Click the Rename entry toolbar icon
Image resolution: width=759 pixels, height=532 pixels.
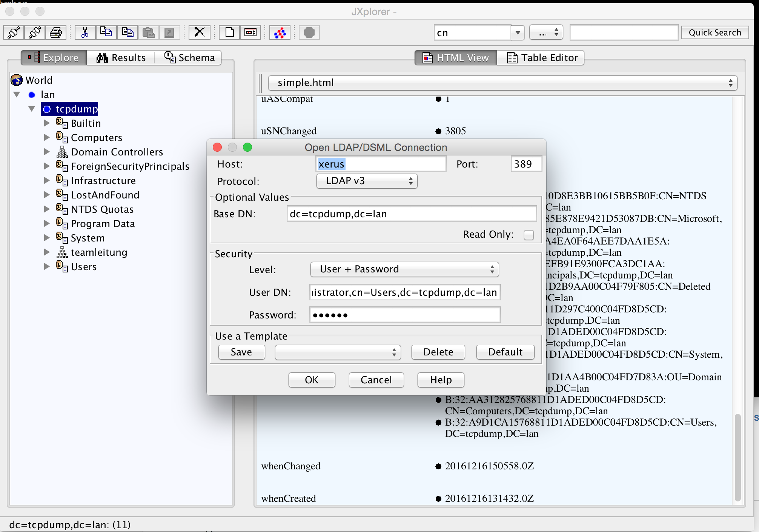[250, 32]
